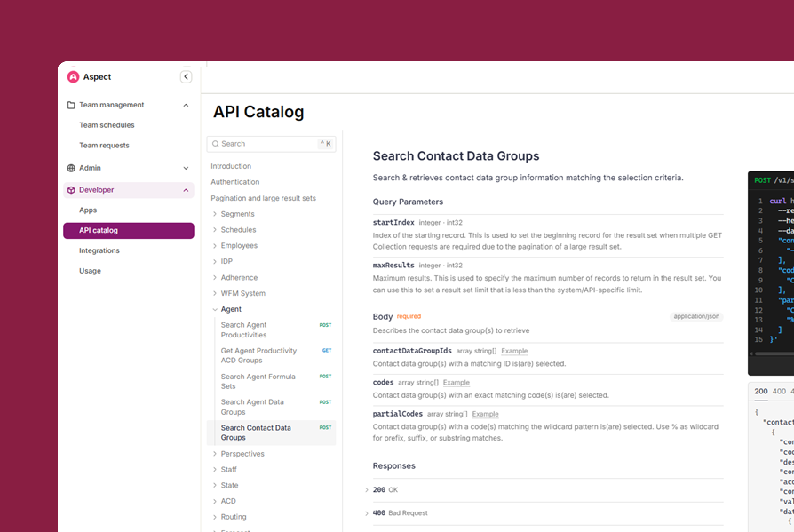Click the application/json content type badge
Screen dimensions: 794x532
pyautogui.click(x=696, y=316)
